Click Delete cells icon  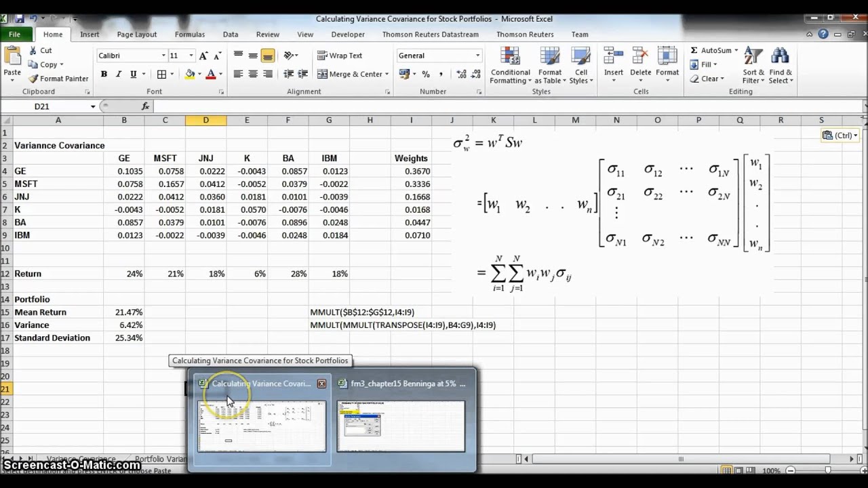(640, 57)
